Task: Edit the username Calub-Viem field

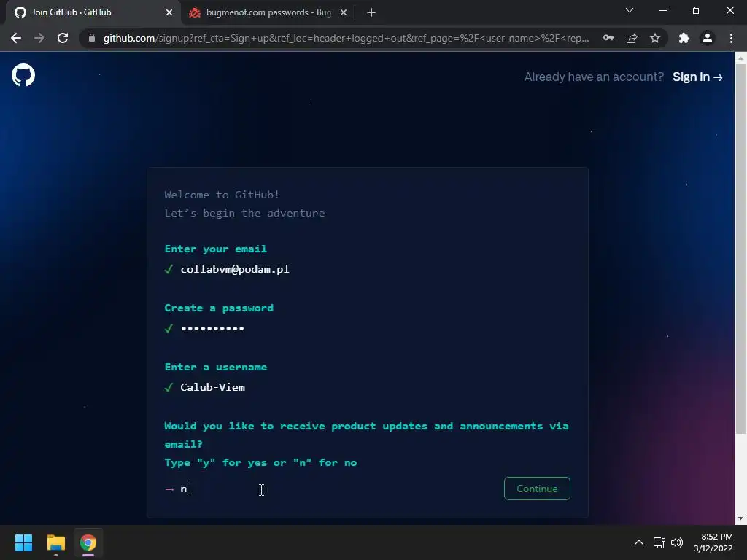Action: point(212,387)
